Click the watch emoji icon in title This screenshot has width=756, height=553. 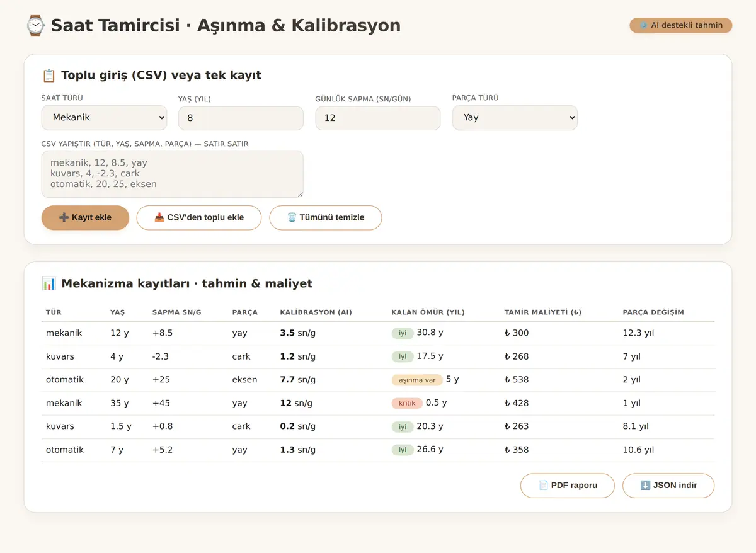click(35, 25)
